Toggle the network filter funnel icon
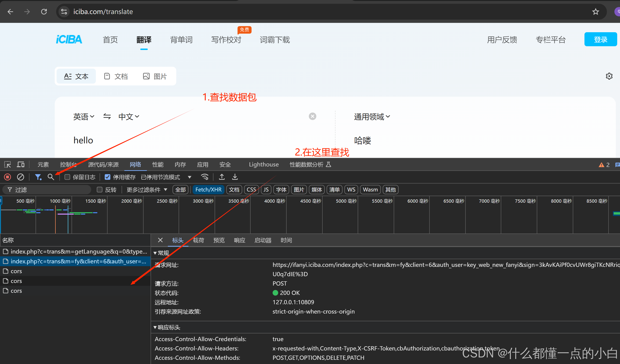The image size is (620, 364). point(38,177)
